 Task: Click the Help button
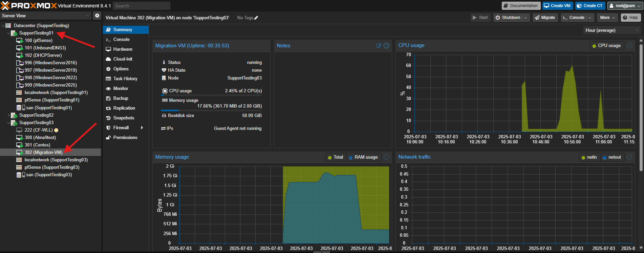[631, 18]
